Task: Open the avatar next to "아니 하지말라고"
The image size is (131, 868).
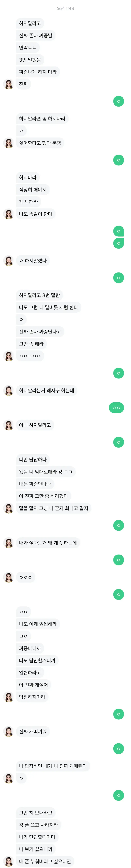Action: pos(8,425)
